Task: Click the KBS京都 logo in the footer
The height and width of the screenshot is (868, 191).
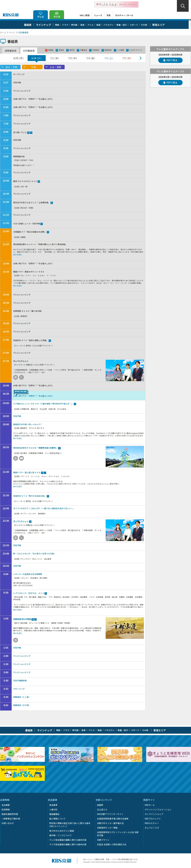Action: pyautogui.click(x=61, y=860)
